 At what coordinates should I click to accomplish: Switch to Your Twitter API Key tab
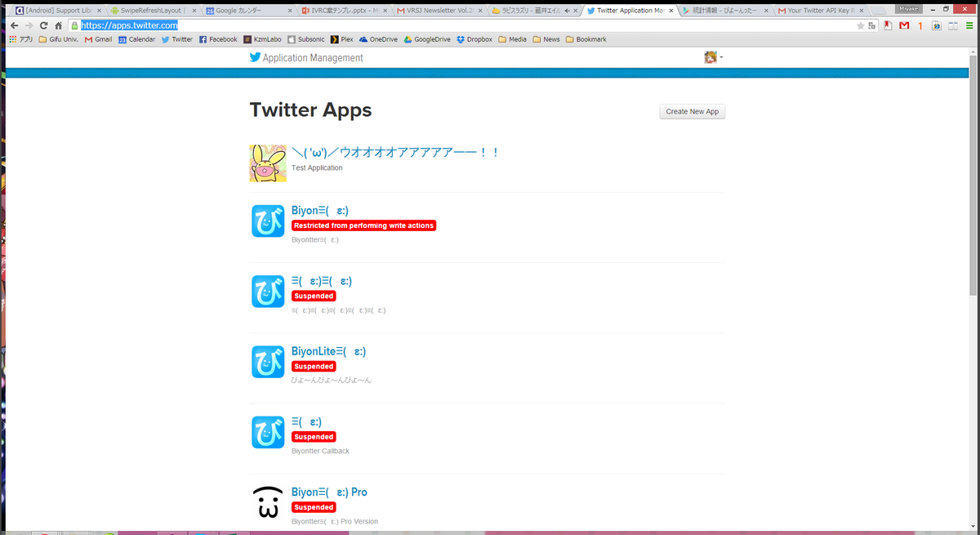820,11
